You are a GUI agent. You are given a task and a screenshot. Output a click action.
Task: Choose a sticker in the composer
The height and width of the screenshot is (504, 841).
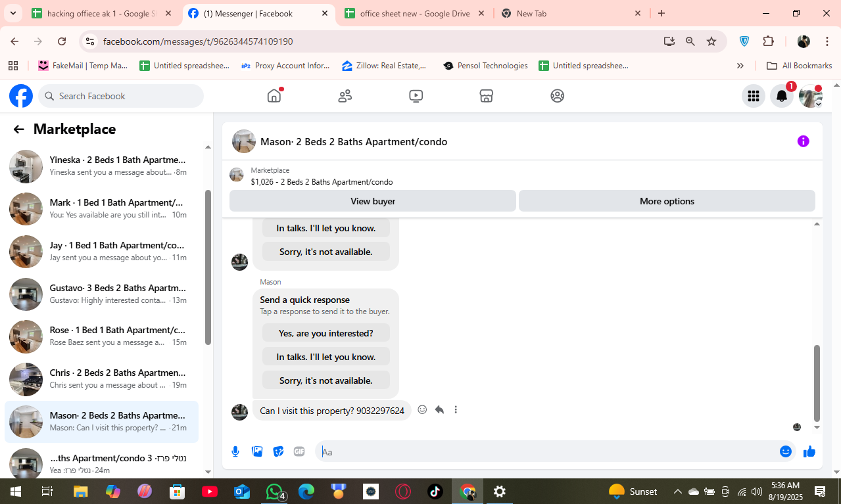pos(278,451)
